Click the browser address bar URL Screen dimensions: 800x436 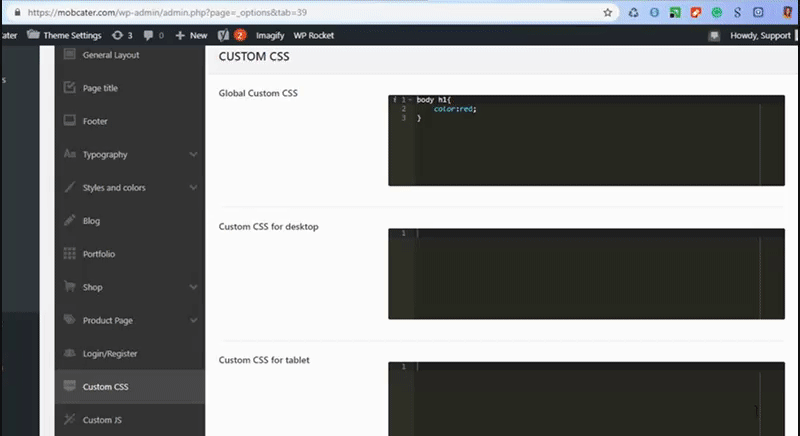click(167, 12)
